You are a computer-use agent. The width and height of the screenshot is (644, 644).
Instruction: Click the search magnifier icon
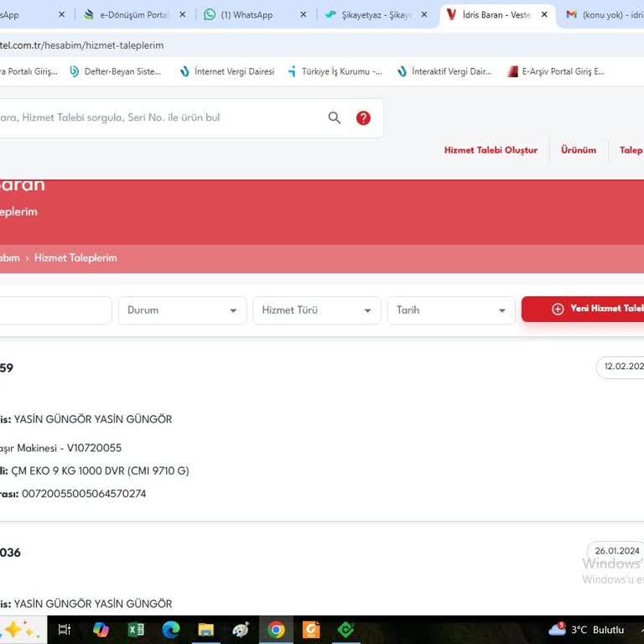pyautogui.click(x=335, y=118)
